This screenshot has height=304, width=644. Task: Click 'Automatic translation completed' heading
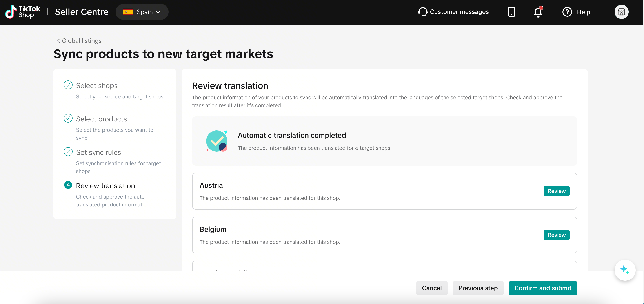click(x=292, y=135)
